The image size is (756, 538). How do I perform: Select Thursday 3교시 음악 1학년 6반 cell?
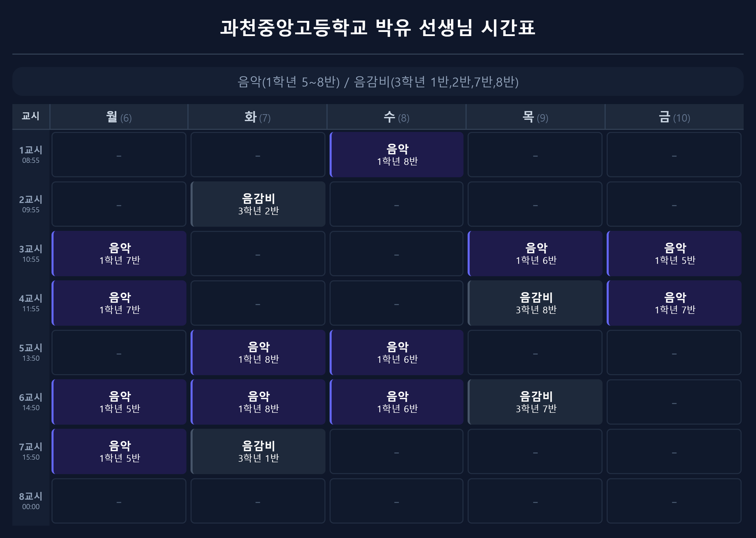click(535, 254)
